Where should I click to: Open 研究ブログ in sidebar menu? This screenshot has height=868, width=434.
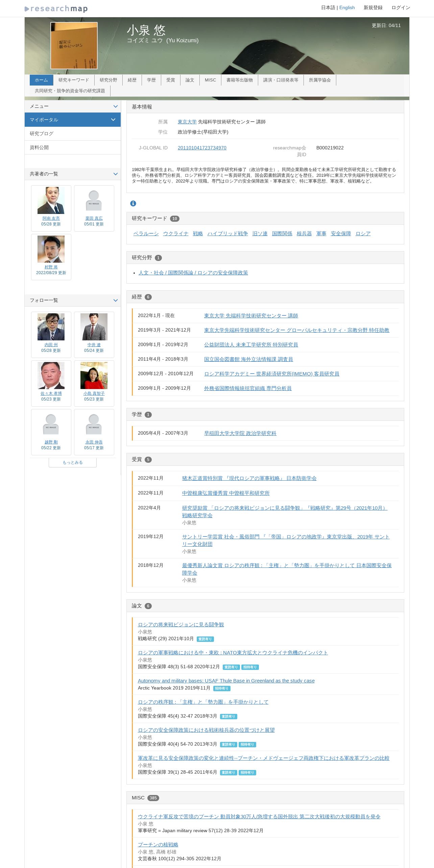73,134
